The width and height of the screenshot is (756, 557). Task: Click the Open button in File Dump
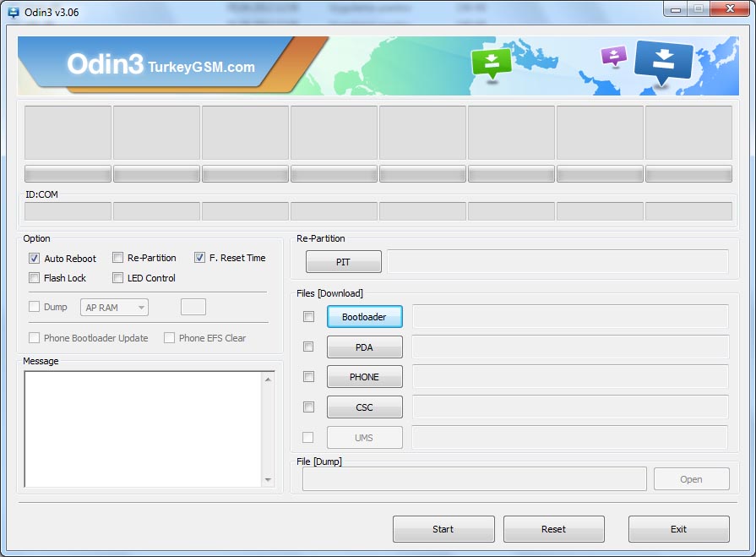tap(692, 479)
